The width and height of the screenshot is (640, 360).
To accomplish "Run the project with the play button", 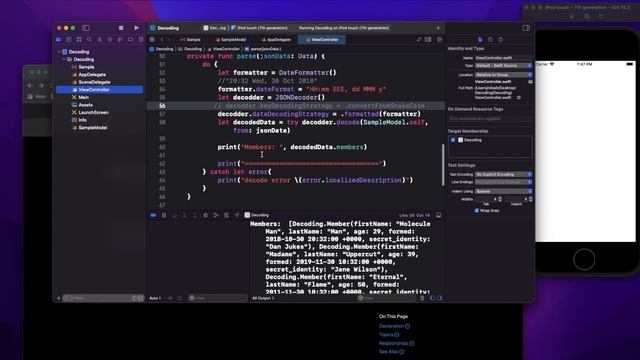I will click(x=136, y=28).
